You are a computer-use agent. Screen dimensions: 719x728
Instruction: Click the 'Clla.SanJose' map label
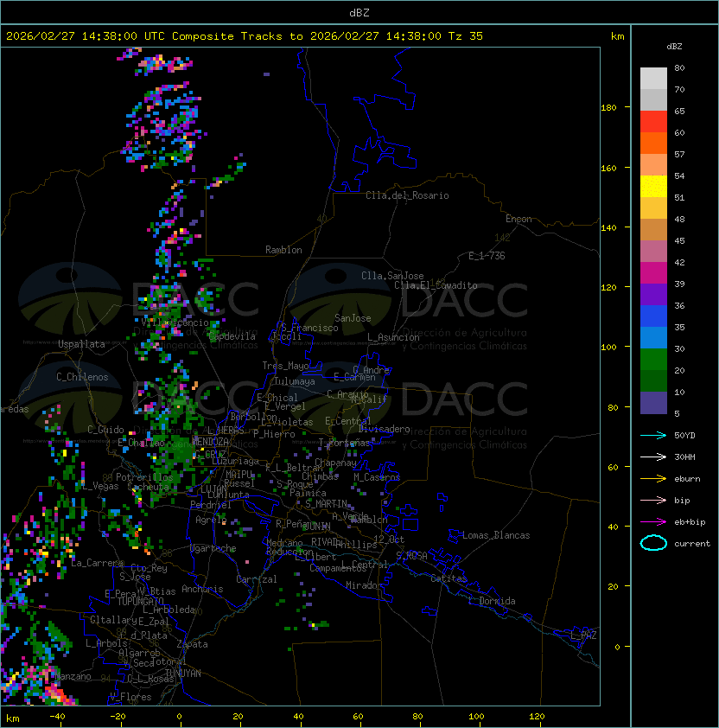point(392,276)
